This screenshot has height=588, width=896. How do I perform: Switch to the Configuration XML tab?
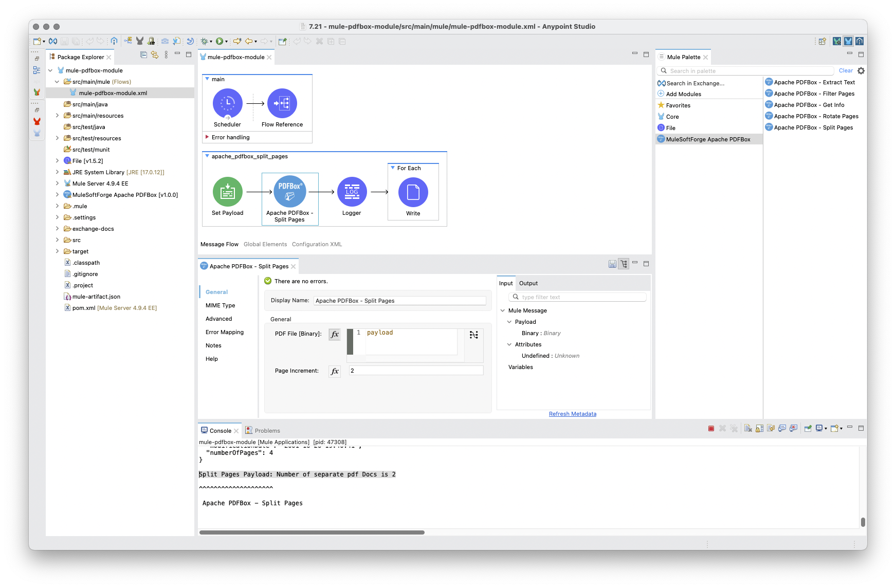point(317,244)
